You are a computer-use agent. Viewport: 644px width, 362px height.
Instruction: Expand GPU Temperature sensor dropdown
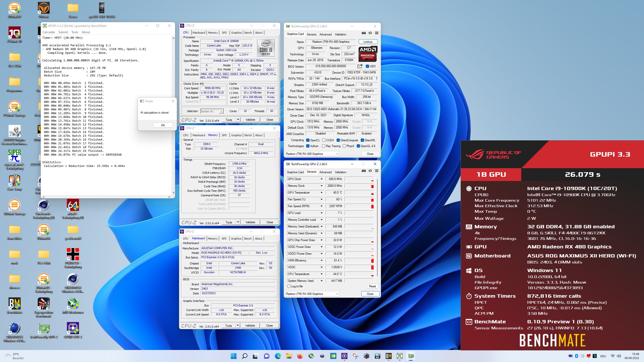(321, 193)
